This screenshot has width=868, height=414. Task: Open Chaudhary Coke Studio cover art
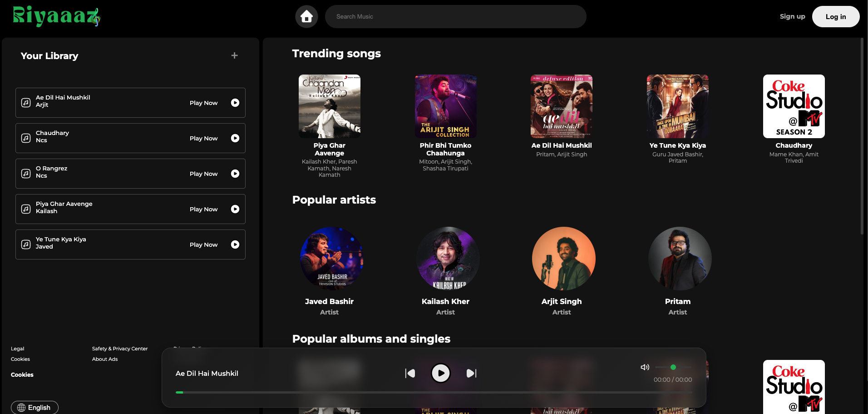click(794, 106)
